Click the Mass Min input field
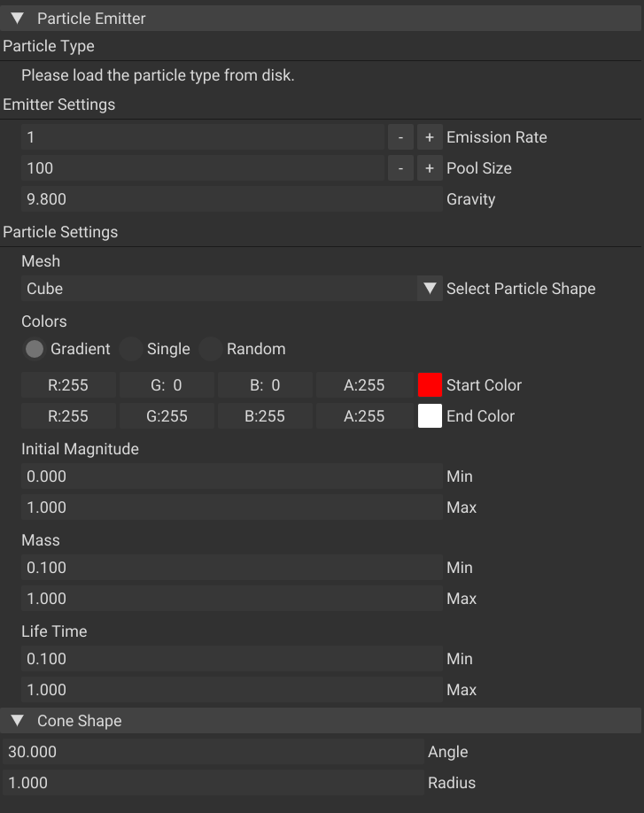This screenshot has height=813, width=644. point(230,568)
